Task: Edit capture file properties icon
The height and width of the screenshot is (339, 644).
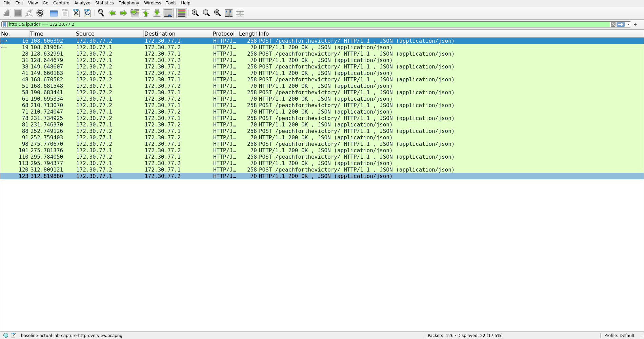Action: 14,335
